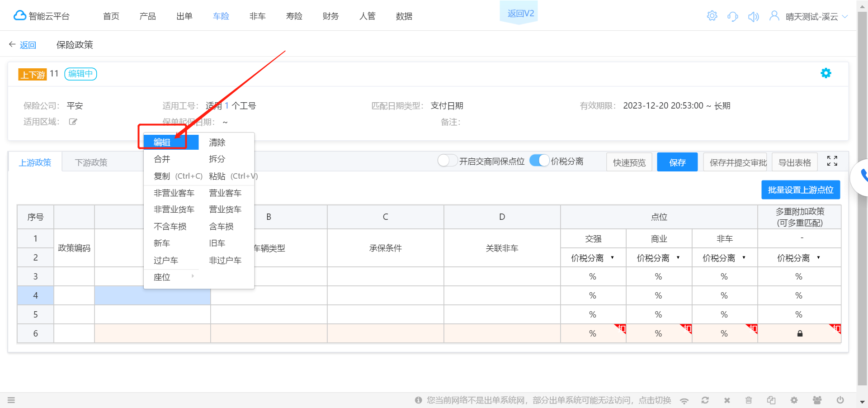The width and height of the screenshot is (868, 408).
Task: Click the 导出表格 button
Action: 795,162
